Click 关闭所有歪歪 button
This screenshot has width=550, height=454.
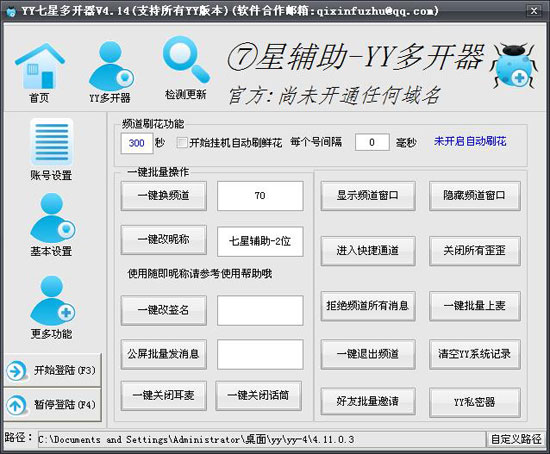pos(475,251)
